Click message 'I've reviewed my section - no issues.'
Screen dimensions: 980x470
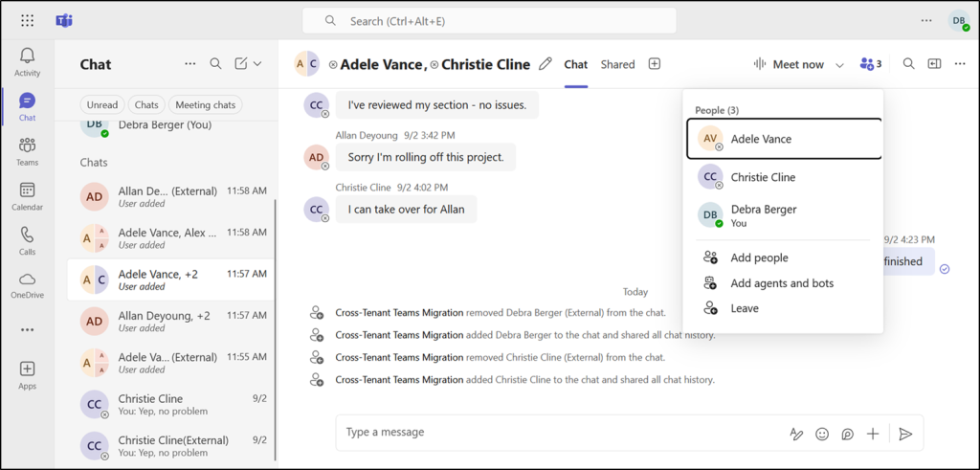pyautogui.click(x=436, y=104)
